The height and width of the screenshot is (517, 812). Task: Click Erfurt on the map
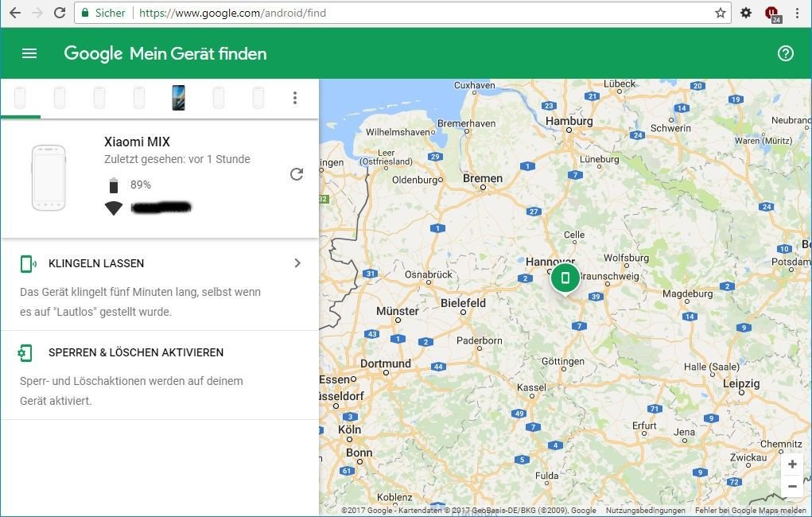pos(644,426)
